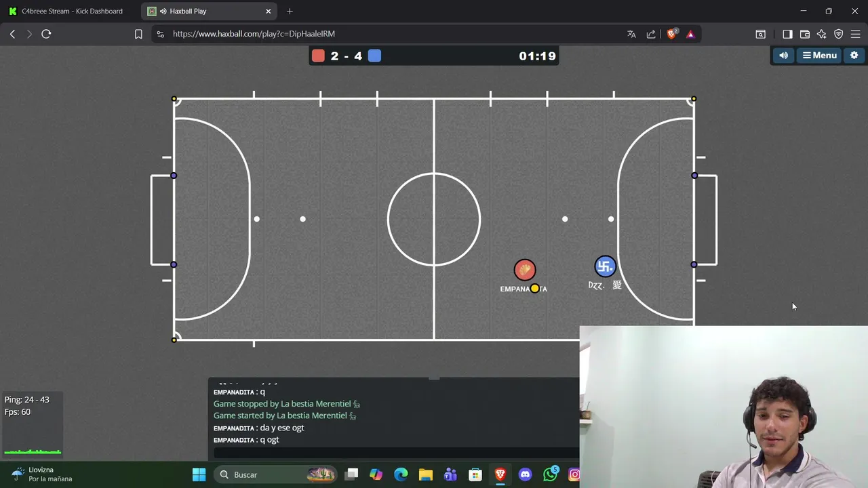Screen dimensions: 868x488
Task: Open Microsoft Teams from taskbar
Action: click(450, 474)
